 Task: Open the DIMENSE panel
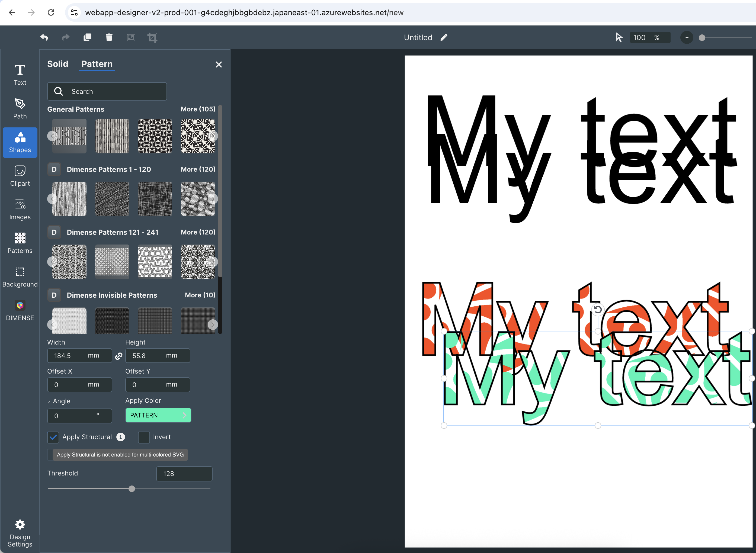20,310
